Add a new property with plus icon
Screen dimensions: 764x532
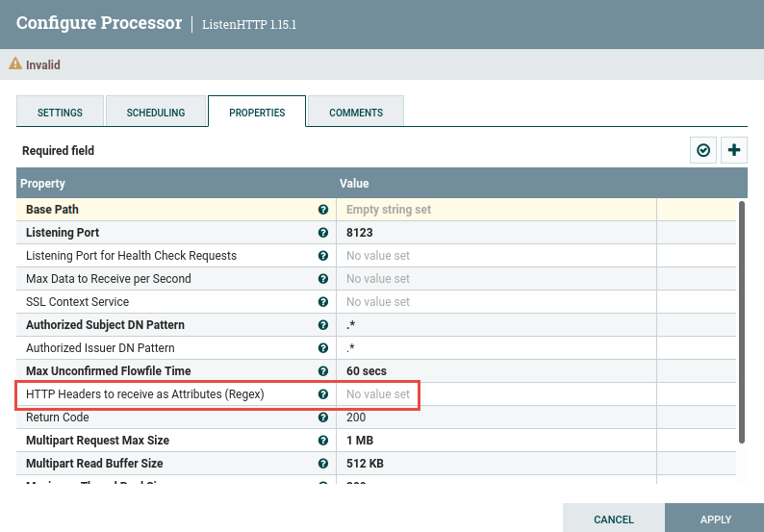[735, 150]
